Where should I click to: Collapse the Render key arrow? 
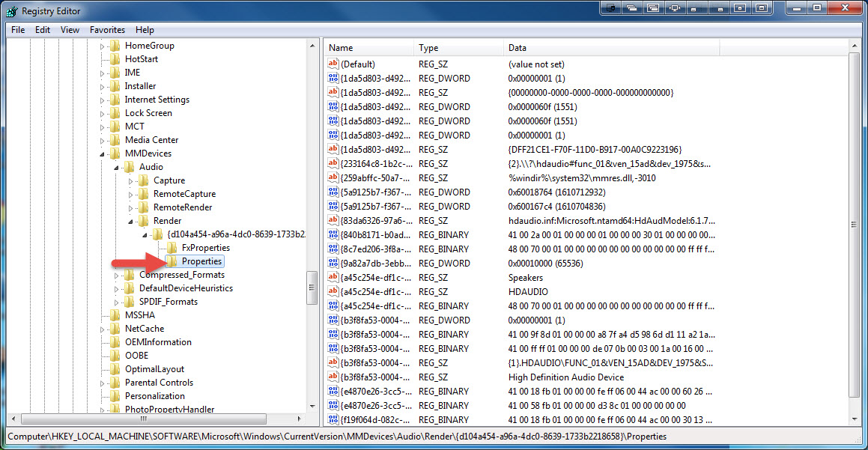[132, 221]
